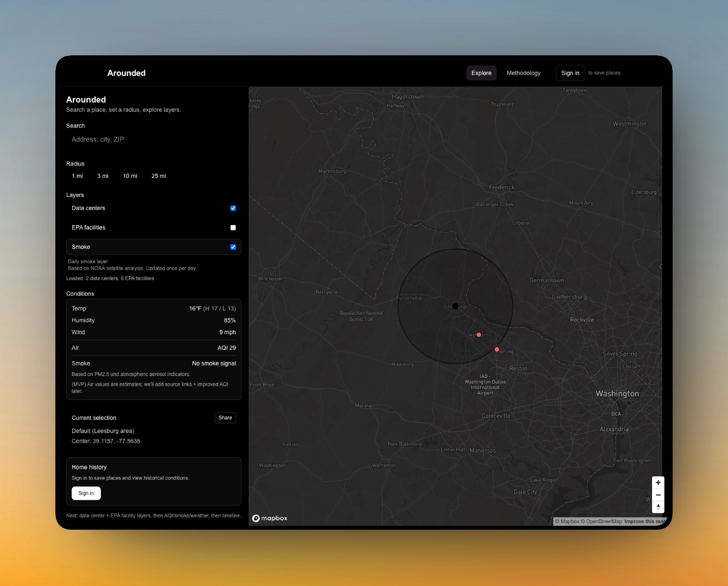Enable the EPA facilities layer checkbox

pos(233,228)
